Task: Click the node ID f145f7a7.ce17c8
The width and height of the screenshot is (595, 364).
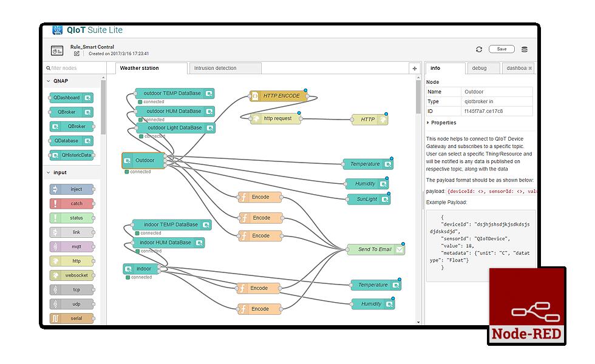Action: point(483,112)
